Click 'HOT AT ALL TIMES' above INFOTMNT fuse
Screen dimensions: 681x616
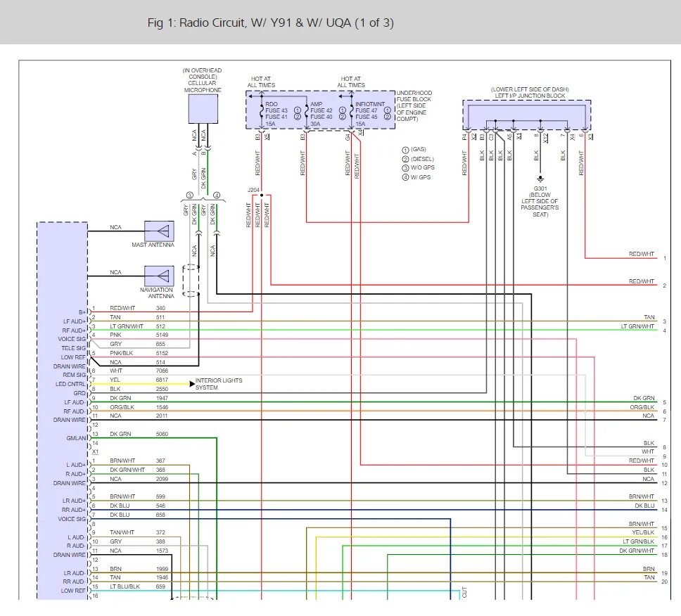[351, 82]
